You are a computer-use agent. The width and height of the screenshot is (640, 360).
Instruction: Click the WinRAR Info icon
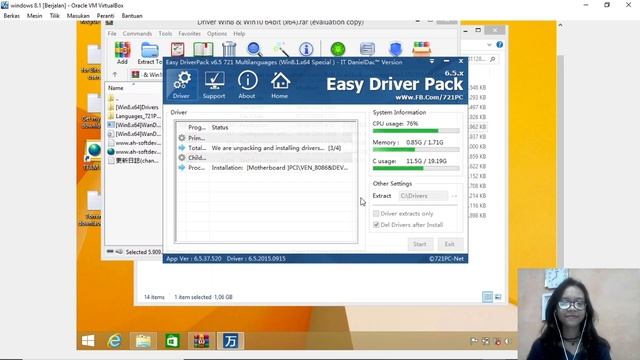[306, 49]
